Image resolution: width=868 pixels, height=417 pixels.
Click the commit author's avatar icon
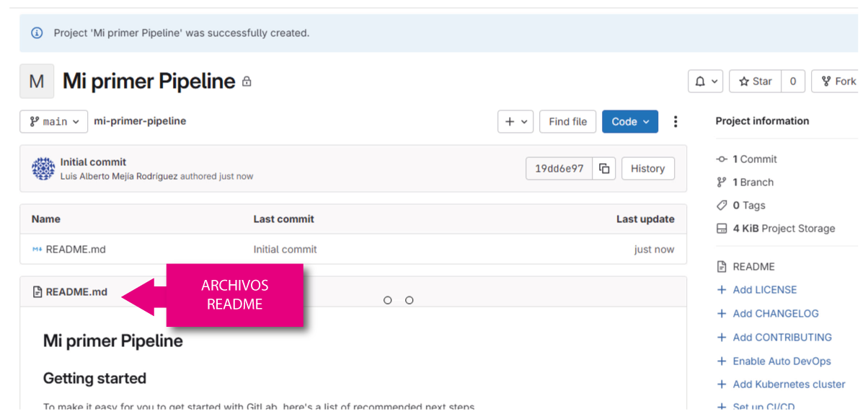tap(43, 169)
